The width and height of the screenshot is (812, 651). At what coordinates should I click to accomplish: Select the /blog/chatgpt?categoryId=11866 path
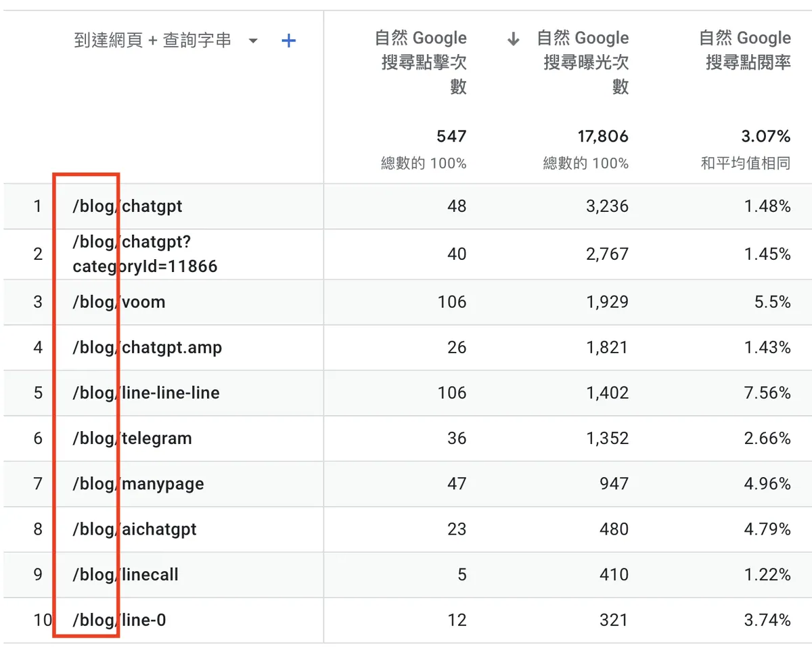coord(145,254)
